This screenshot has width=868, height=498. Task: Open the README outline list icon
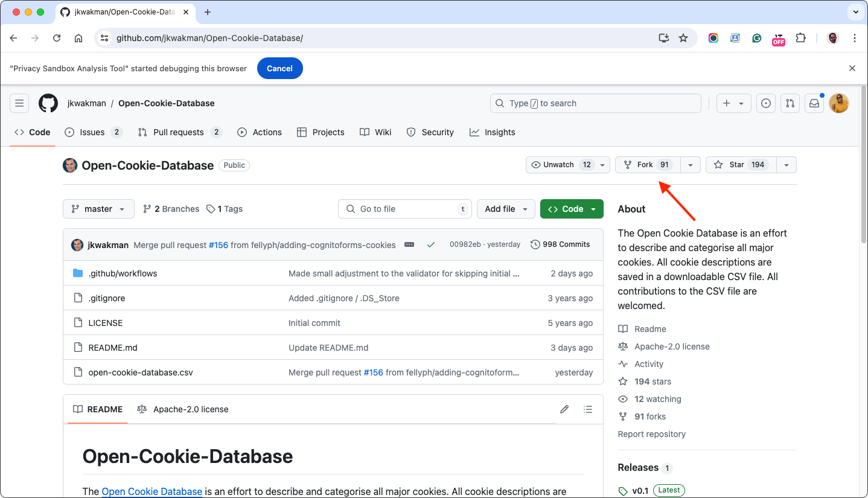pyautogui.click(x=588, y=409)
